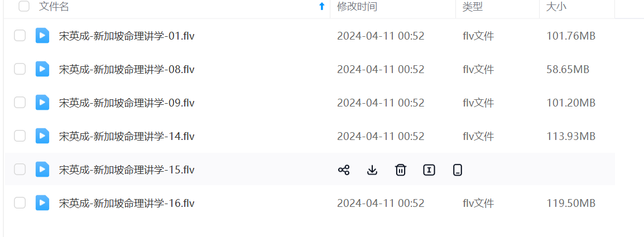Tick the checkbox for 新加坡命理讲学-14.flv
The image size is (644, 237).
[x=20, y=136]
